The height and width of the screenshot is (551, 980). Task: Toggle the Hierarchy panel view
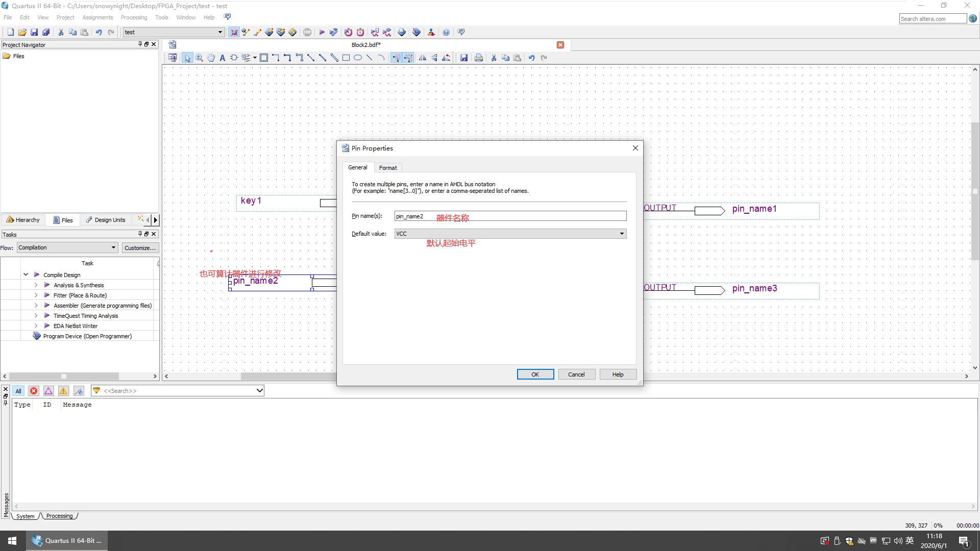[x=22, y=219]
